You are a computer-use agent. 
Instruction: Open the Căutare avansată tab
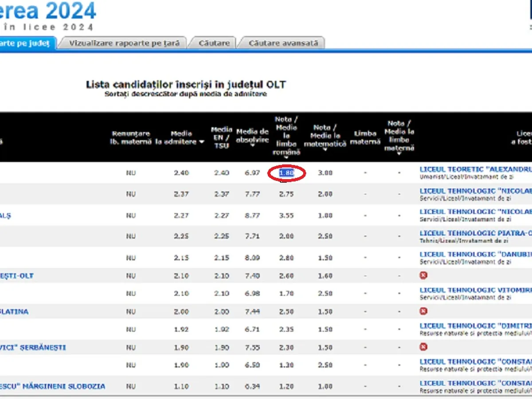(x=283, y=43)
